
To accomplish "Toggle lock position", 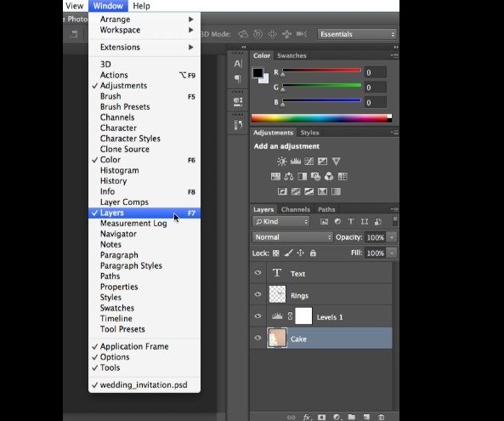I will 301,253.
